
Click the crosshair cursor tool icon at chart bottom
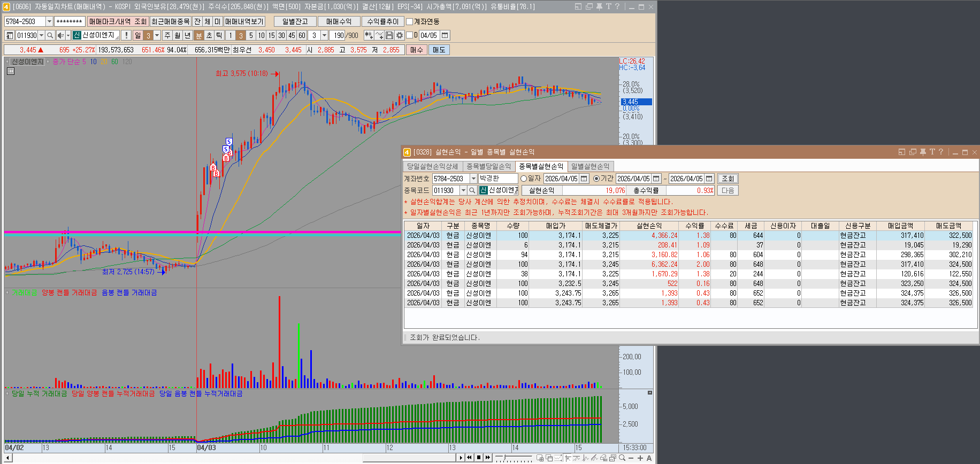click(x=568, y=458)
